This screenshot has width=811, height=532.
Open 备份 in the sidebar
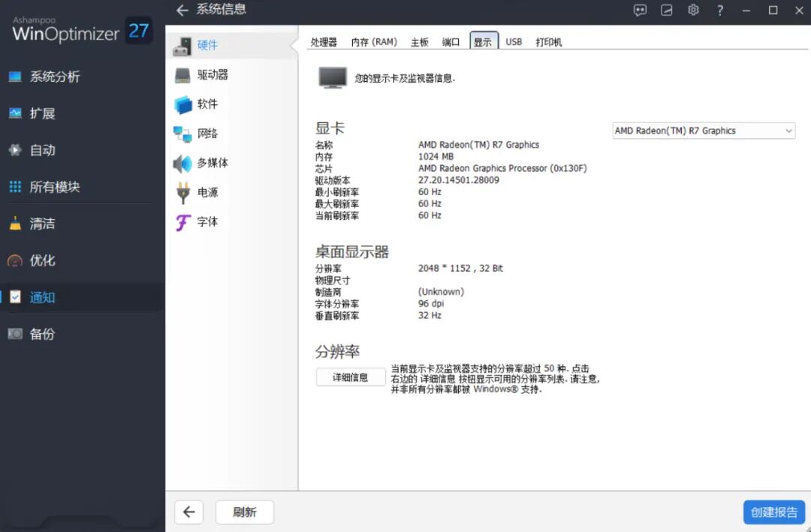pyautogui.click(x=42, y=334)
